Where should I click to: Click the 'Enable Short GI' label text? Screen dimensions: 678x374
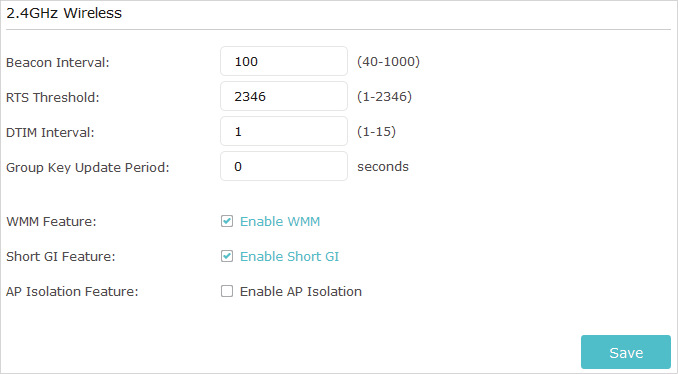pyautogui.click(x=289, y=256)
